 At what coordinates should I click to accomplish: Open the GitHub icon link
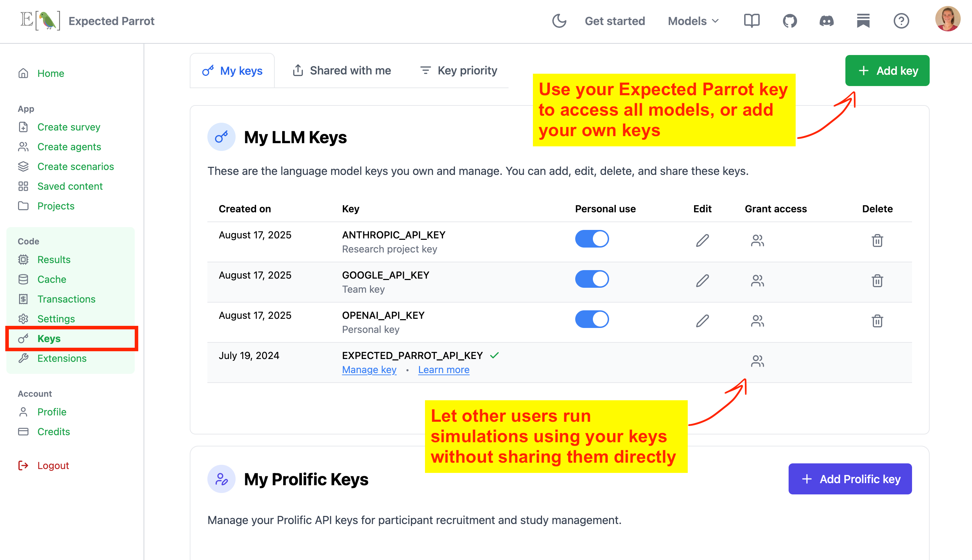point(789,21)
